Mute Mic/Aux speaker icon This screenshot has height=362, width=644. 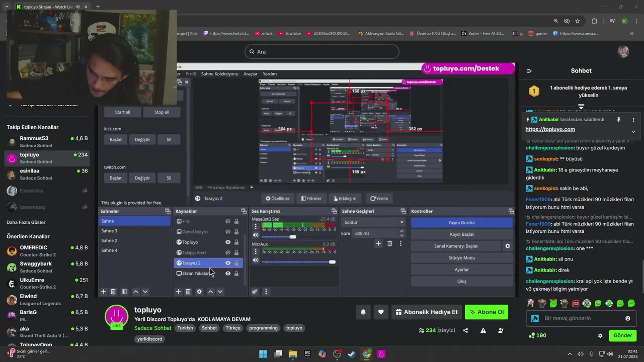coord(256,260)
